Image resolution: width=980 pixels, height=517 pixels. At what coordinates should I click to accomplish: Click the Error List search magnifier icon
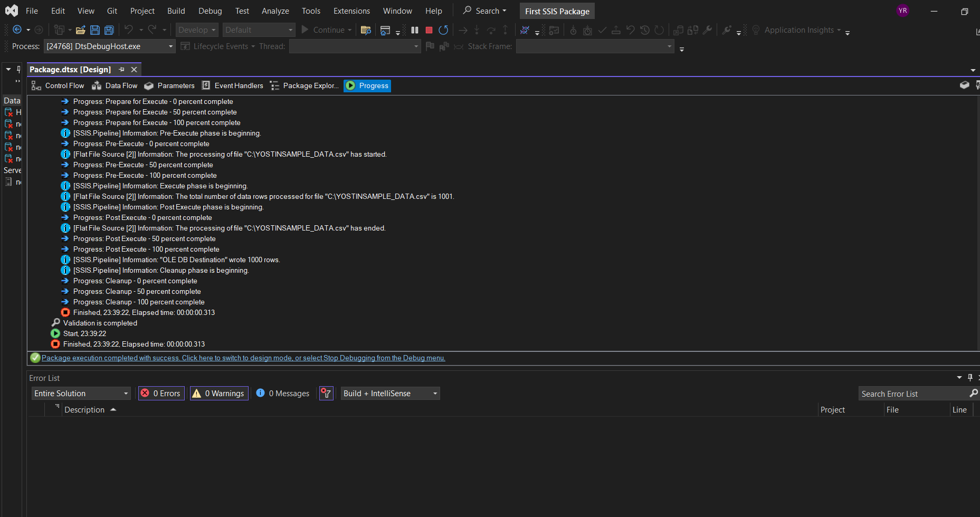pos(974,393)
